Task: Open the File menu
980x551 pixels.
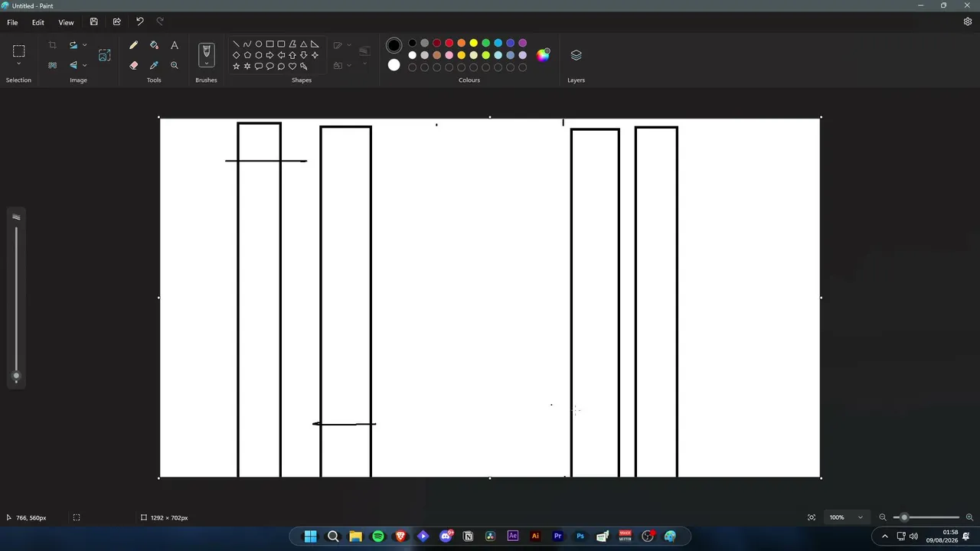Action: pos(12,22)
